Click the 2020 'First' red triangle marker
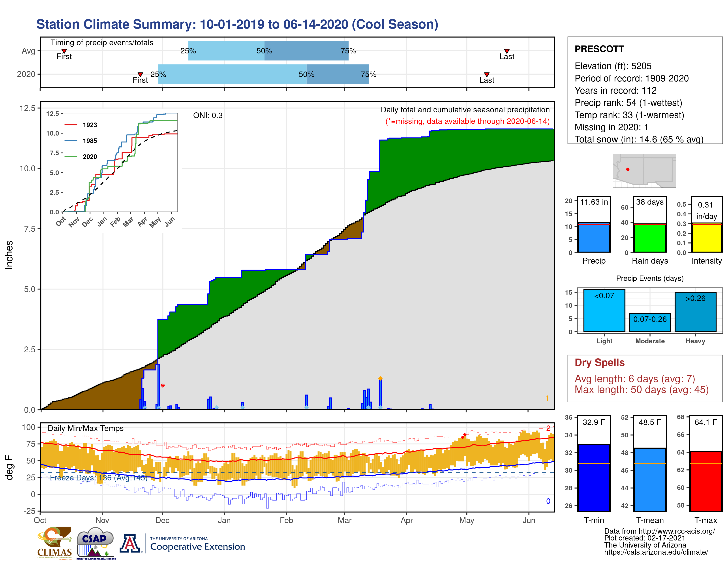 click(140, 74)
